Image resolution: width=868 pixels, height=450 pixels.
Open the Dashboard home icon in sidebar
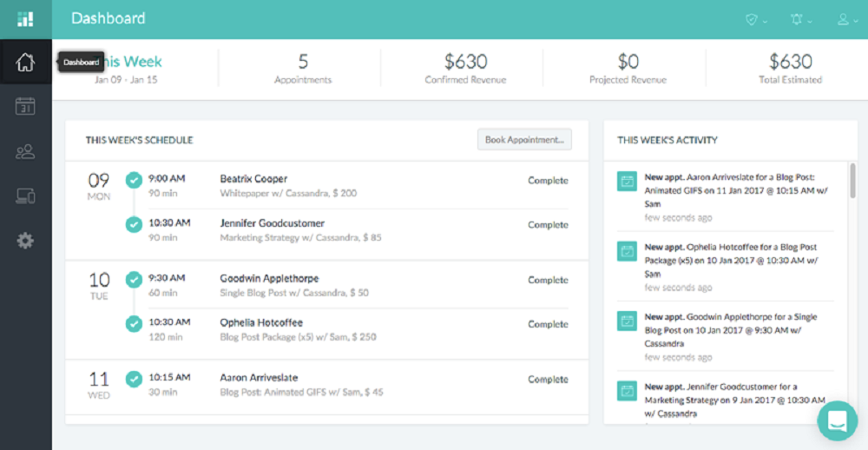pyautogui.click(x=25, y=63)
